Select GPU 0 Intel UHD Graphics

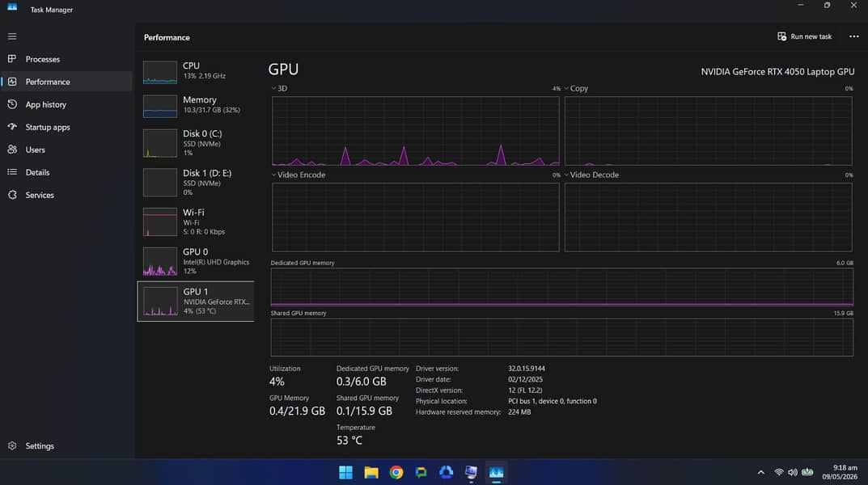point(196,261)
